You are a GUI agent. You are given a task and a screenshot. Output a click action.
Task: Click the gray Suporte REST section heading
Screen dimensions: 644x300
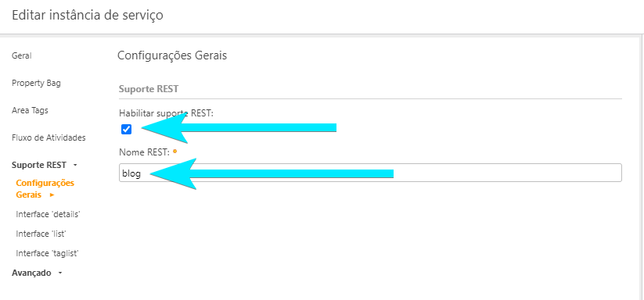(x=149, y=89)
